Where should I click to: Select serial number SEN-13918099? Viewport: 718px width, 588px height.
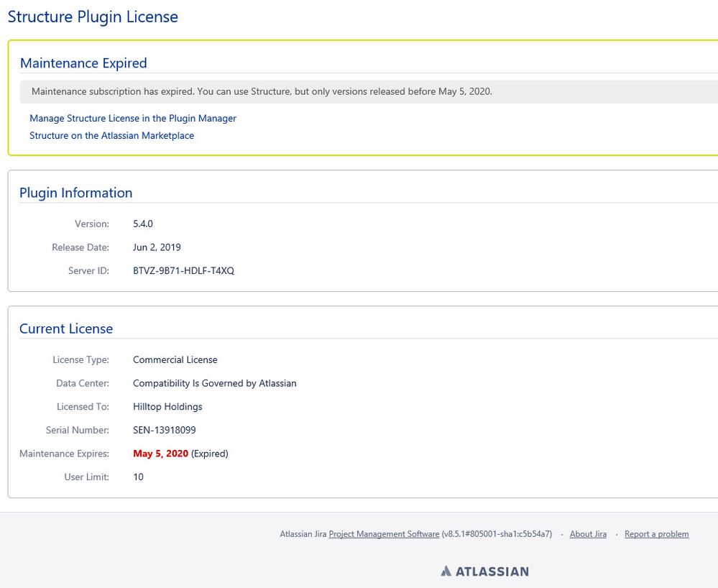[165, 430]
